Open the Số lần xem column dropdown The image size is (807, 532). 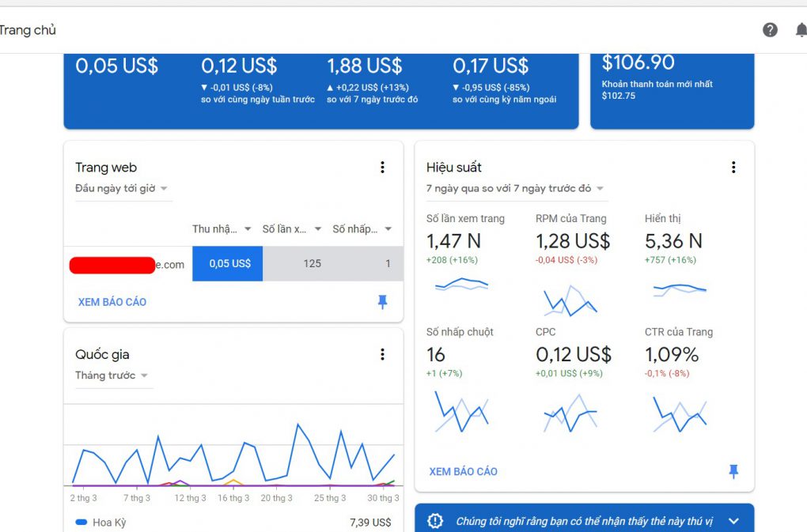coord(292,229)
